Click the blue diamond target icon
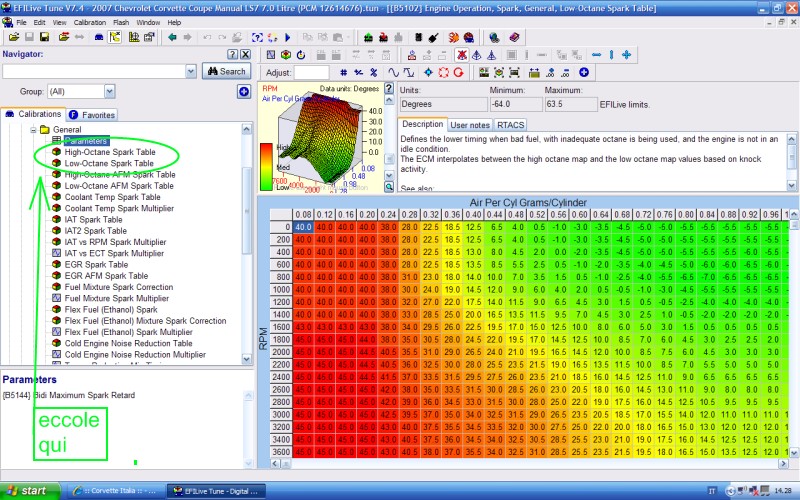Image resolution: width=800 pixels, height=500 pixels. click(x=428, y=72)
